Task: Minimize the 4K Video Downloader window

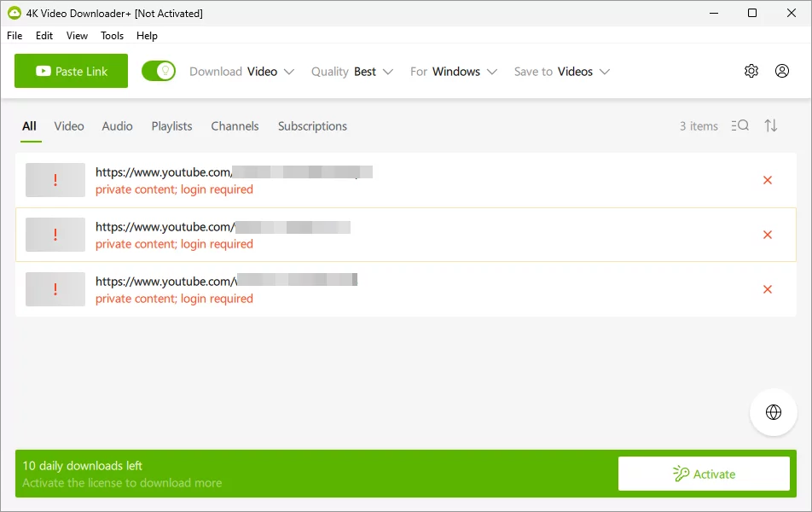Action: click(714, 13)
